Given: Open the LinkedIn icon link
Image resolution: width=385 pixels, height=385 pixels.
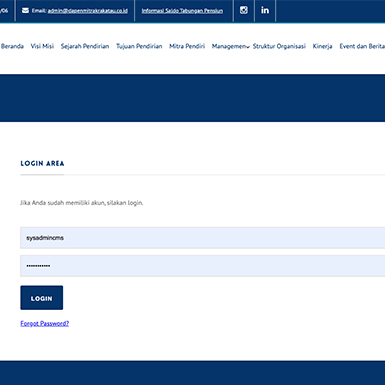Looking at the screenshot, I should pos(265,10).
